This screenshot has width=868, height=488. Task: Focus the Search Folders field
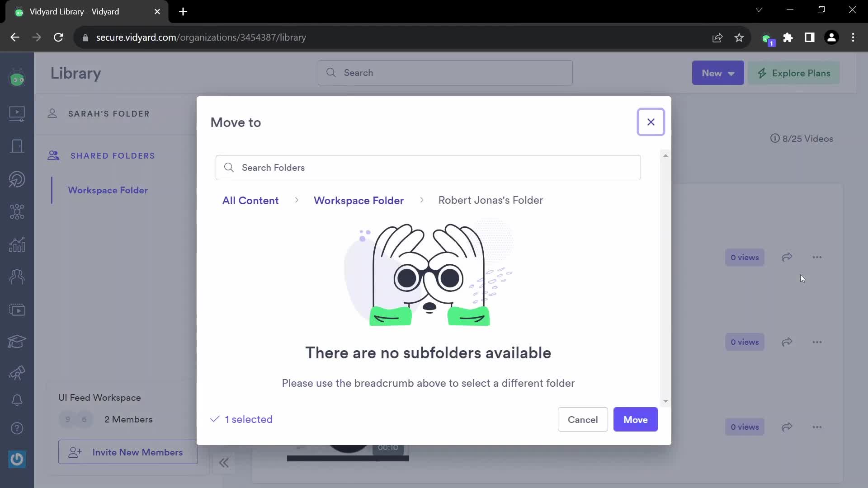[428, 168]
